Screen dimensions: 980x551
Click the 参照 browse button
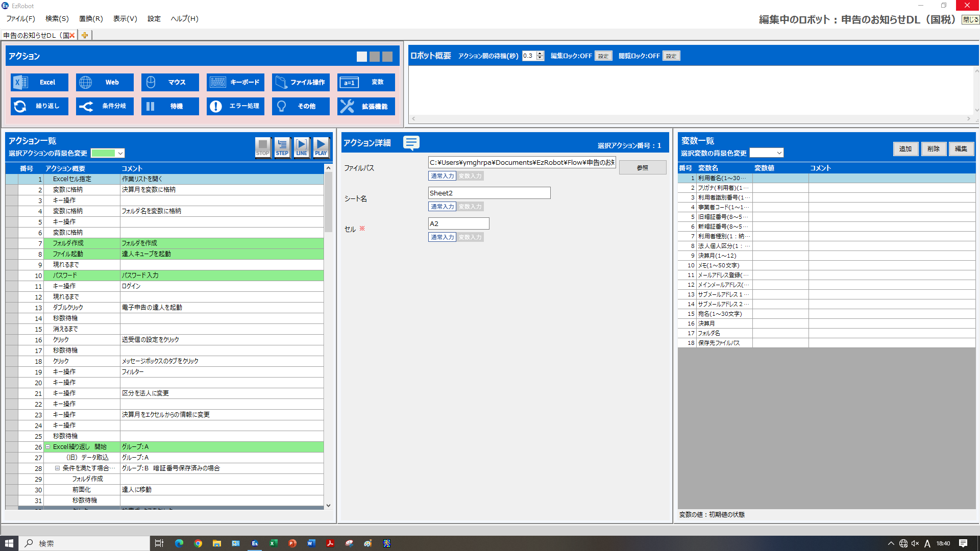click(x=642, y=168)
